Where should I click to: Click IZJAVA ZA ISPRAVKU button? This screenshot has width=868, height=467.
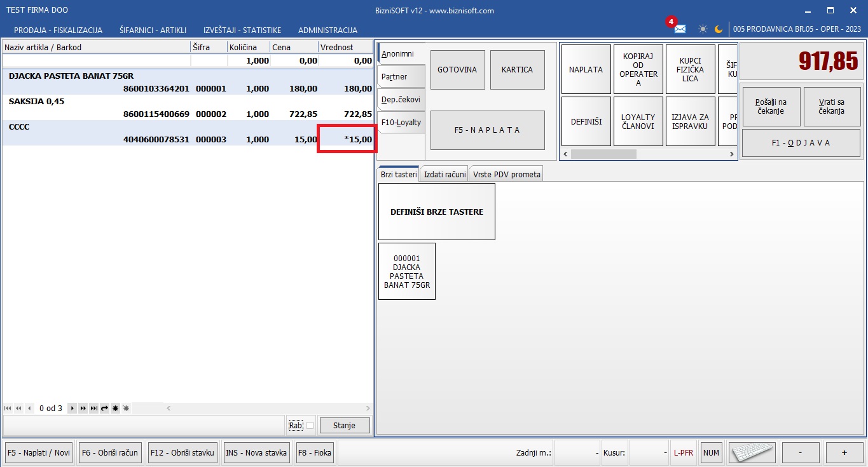(690, 121)
